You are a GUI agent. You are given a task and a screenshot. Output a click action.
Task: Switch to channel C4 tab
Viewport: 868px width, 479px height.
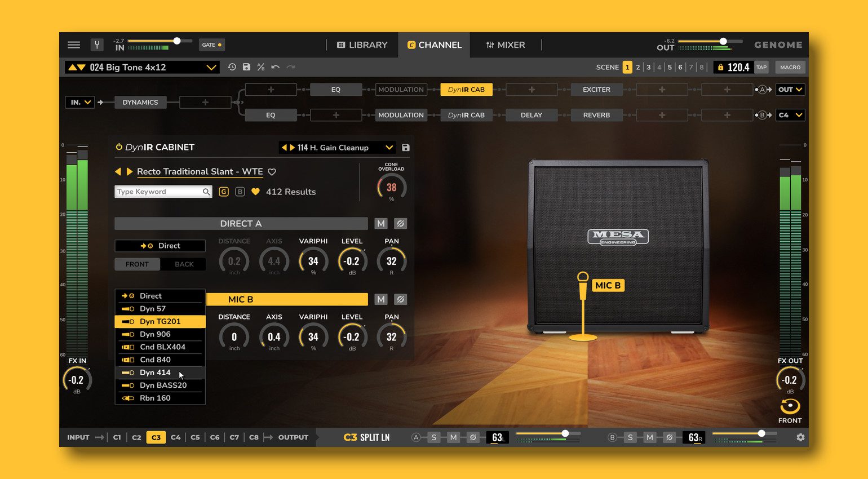pos(175,437)
